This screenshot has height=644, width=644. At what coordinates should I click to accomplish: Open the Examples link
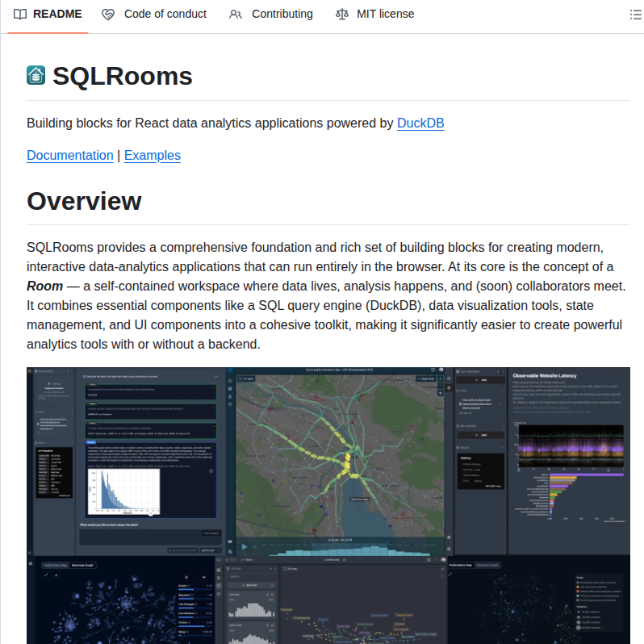pos(153,156)
